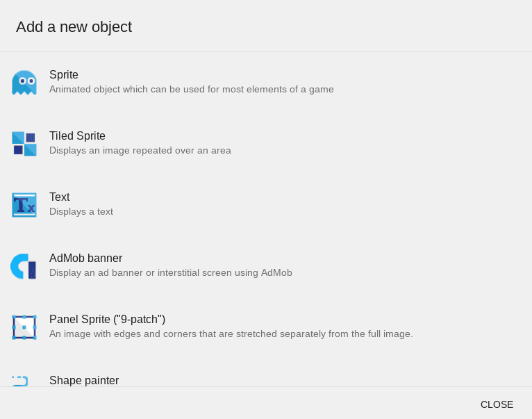Select the Shape painter entry
The image size is (532, 419).
coord(84,380)
